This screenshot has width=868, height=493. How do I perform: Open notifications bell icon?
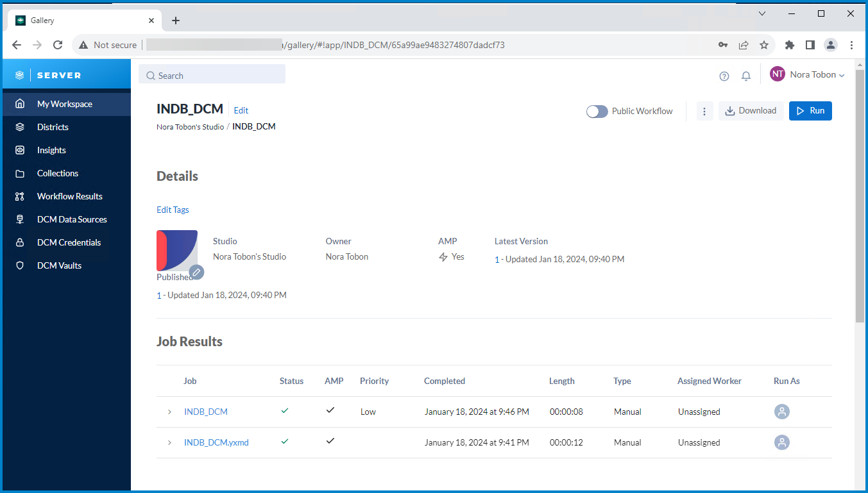click(746, 76)
